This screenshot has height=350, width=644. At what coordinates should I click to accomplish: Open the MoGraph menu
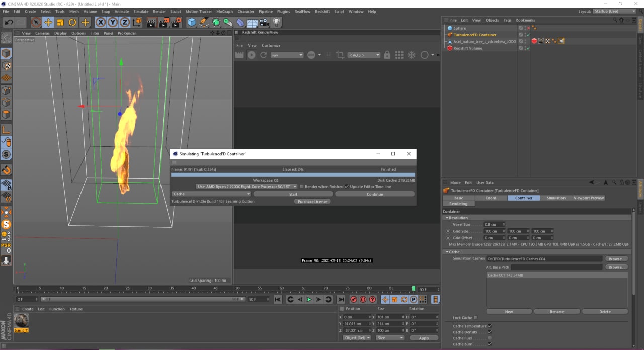[224, 11]
